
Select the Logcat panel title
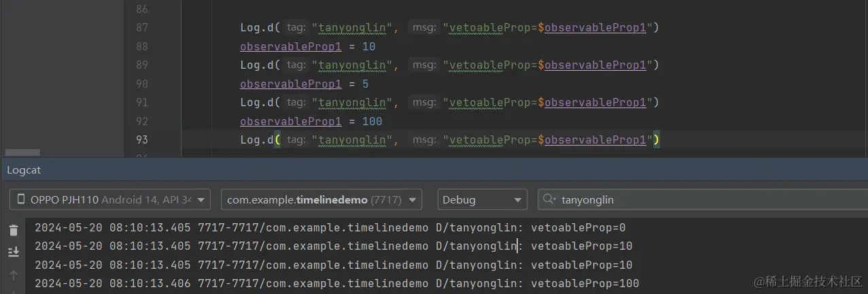pos(24,170)
